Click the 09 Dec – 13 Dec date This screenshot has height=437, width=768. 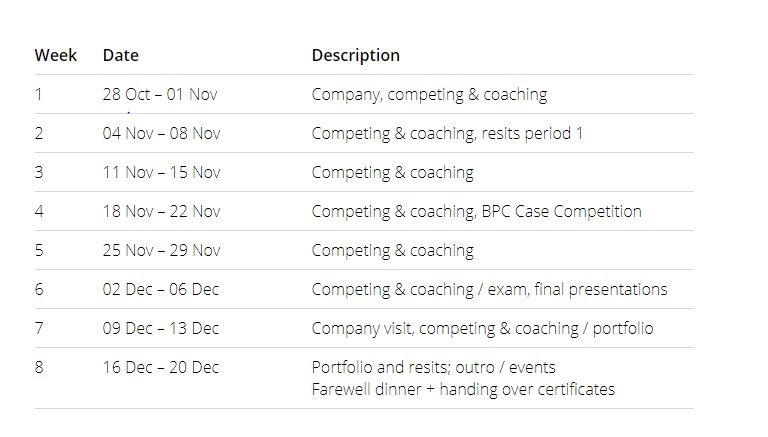pos(161,328)
